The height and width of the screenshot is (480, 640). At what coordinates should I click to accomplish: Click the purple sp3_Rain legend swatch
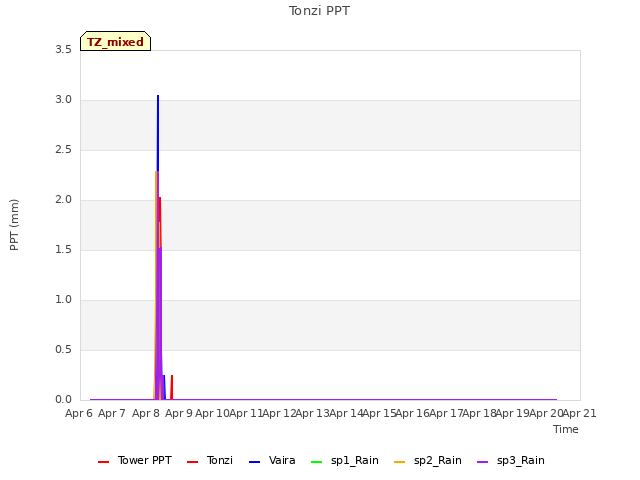click(x=482, y=462)
